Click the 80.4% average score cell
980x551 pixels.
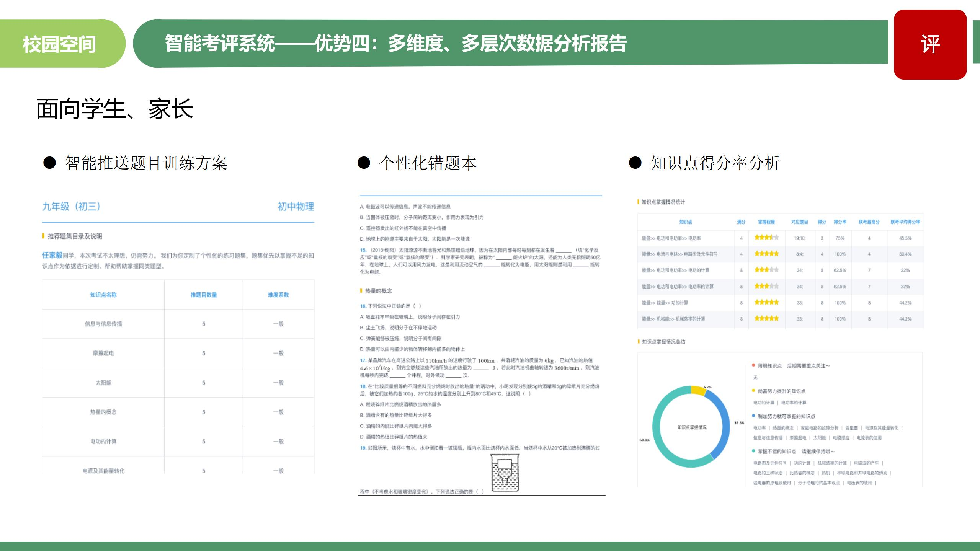click(905, 254)
